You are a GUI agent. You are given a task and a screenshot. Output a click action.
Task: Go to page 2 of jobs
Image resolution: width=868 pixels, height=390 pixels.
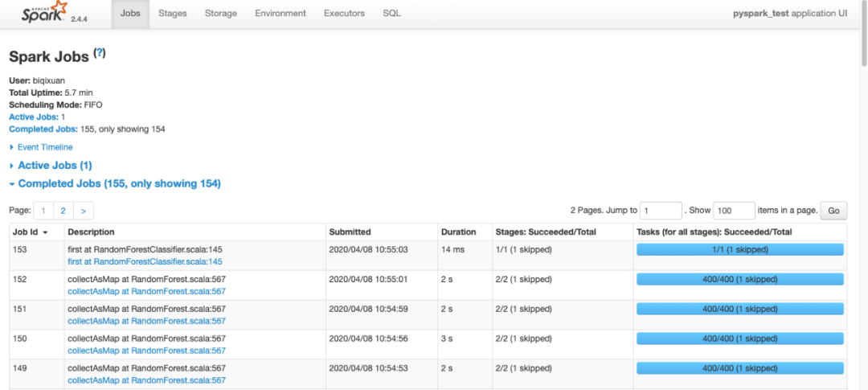pyautogui.click(x=63, y=211)
